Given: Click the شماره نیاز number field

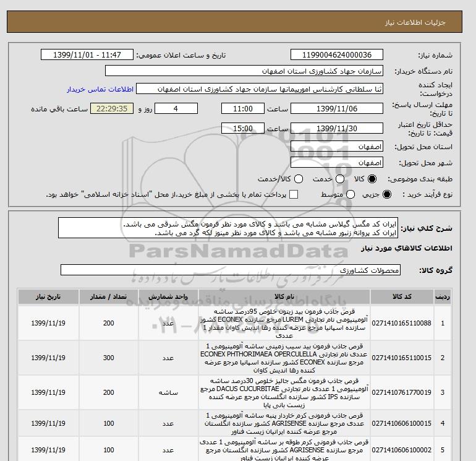Looking at the screenshot, I should 337,54.
